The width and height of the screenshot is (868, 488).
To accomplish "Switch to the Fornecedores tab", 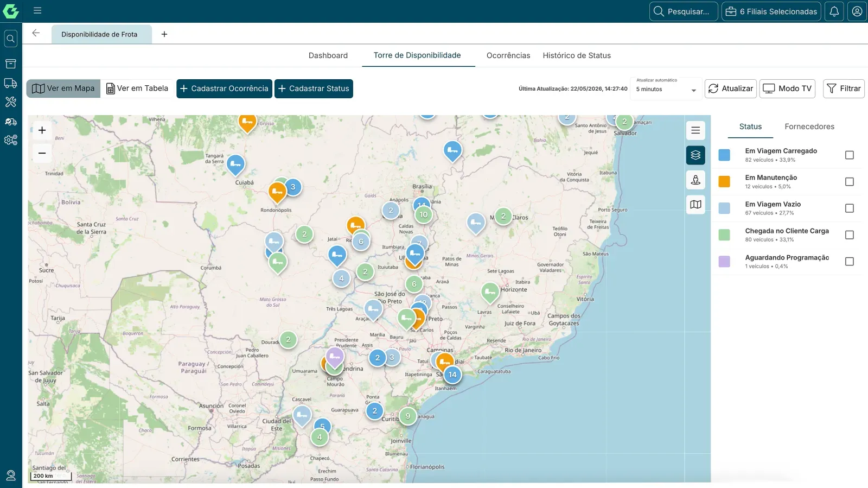I will click(809, 126).
